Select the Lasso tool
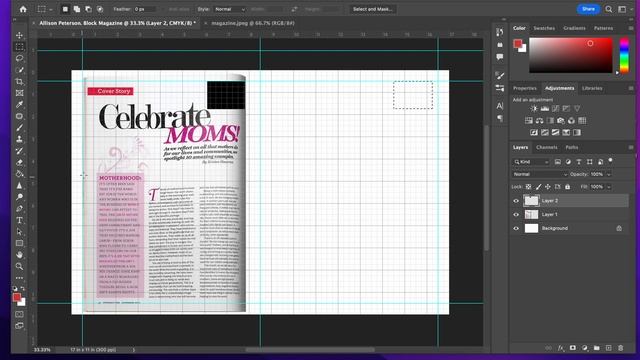The width and height of the screenshot is (640, 360). [x=19, y=58]
